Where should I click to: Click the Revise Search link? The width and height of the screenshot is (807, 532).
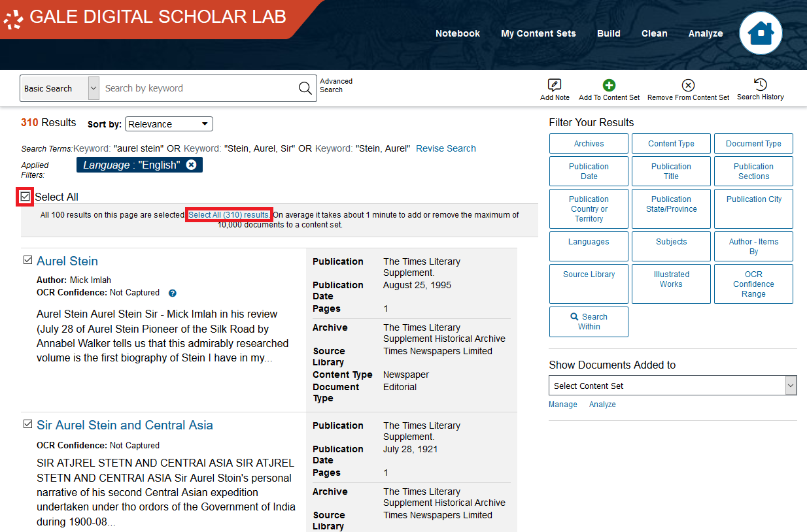[445, 148]
